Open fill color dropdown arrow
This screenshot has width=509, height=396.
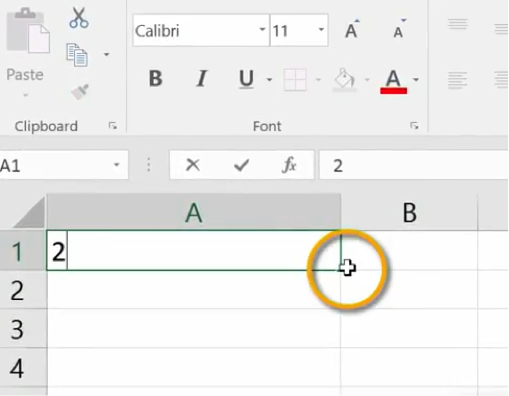pos(367,80)
